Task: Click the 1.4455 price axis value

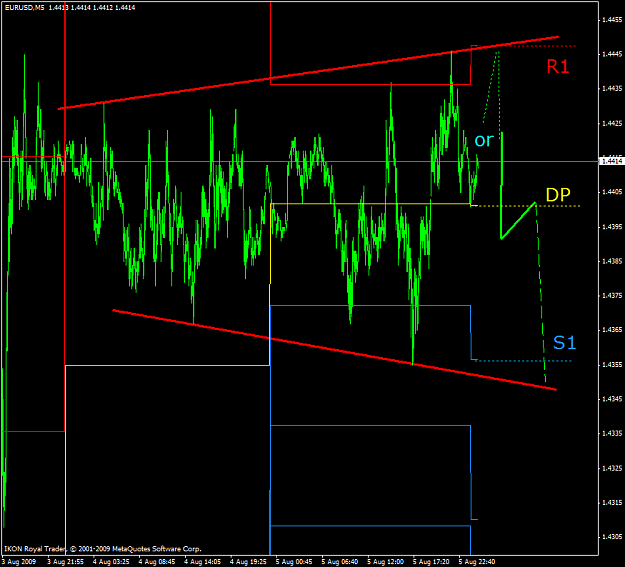Action: [612, 19]
